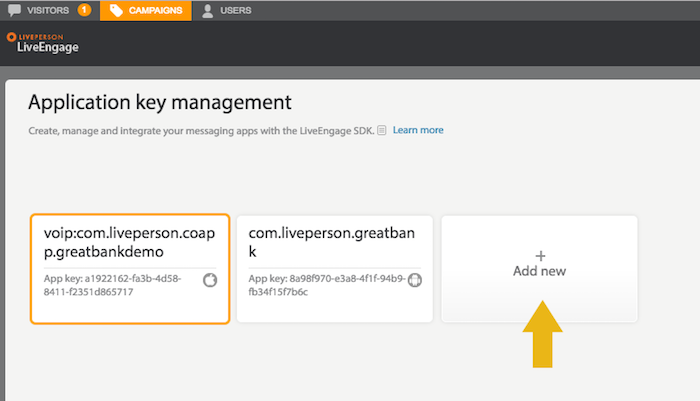Click the document icon beside Learn more

coord(382,130)
